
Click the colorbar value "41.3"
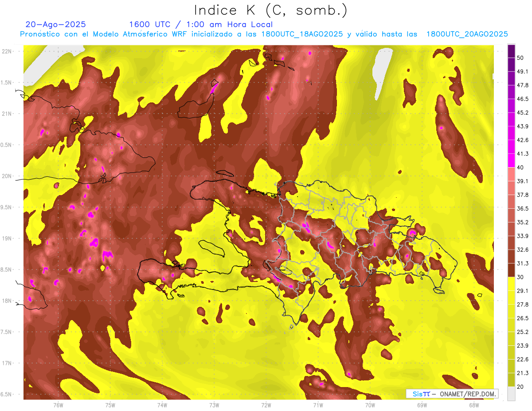522,154
